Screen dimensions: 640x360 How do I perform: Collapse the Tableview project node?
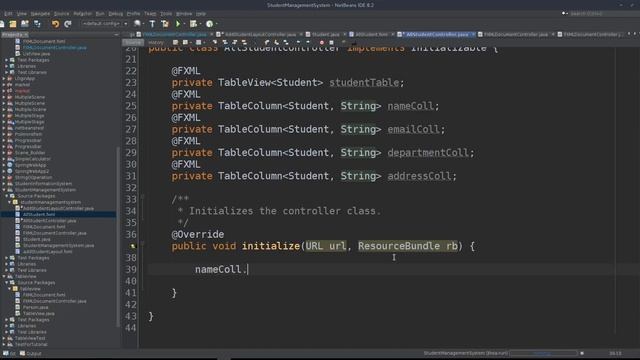click(x=4, y=276)
